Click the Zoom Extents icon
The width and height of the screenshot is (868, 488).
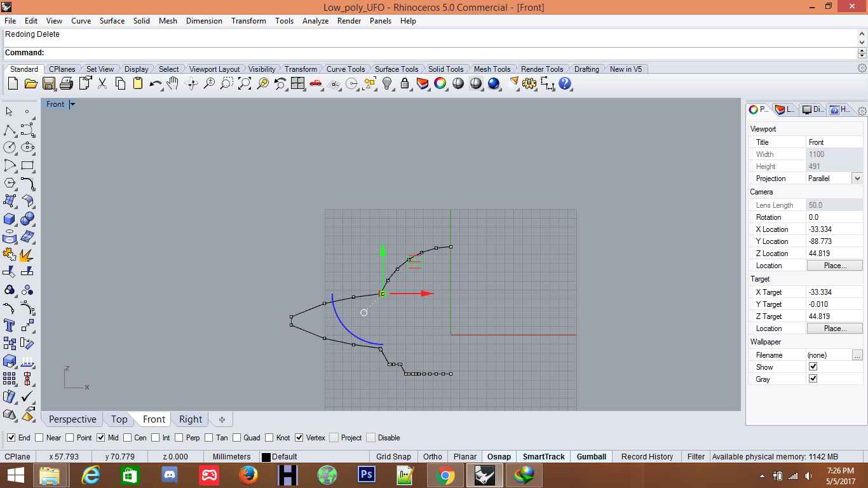click(x=244, y=83)
